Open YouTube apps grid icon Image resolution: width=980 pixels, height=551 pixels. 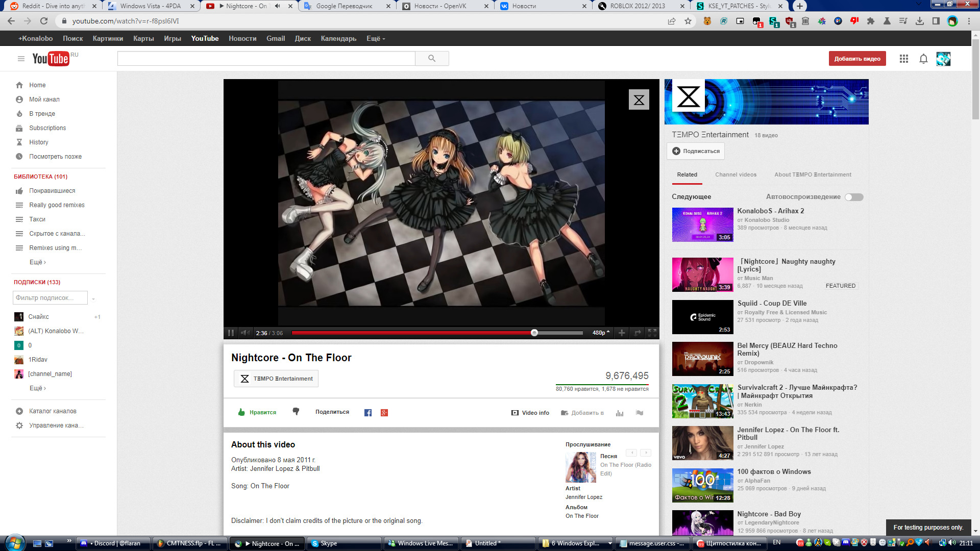pyautogui.click(x=904, y=59)
